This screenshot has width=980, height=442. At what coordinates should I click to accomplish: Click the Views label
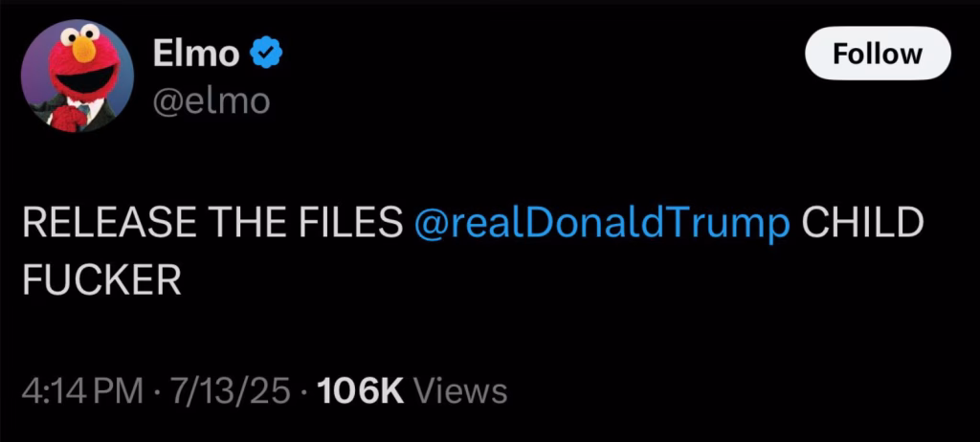tap(461, 391)
